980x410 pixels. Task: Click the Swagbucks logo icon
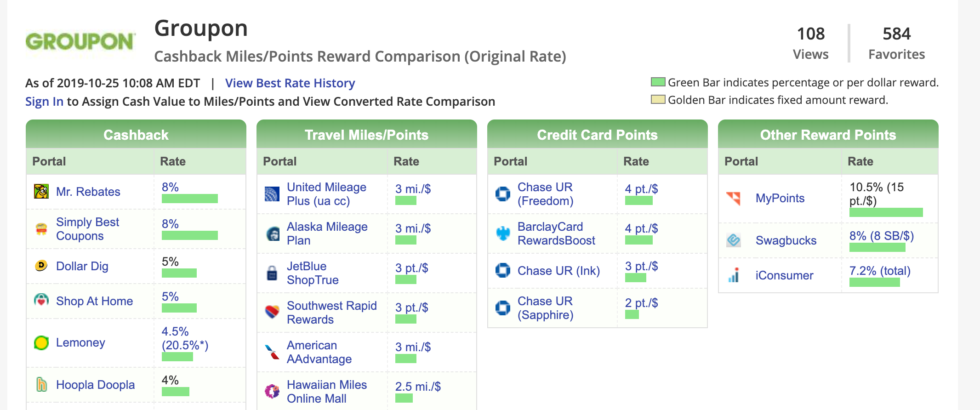tap(734, 240)
